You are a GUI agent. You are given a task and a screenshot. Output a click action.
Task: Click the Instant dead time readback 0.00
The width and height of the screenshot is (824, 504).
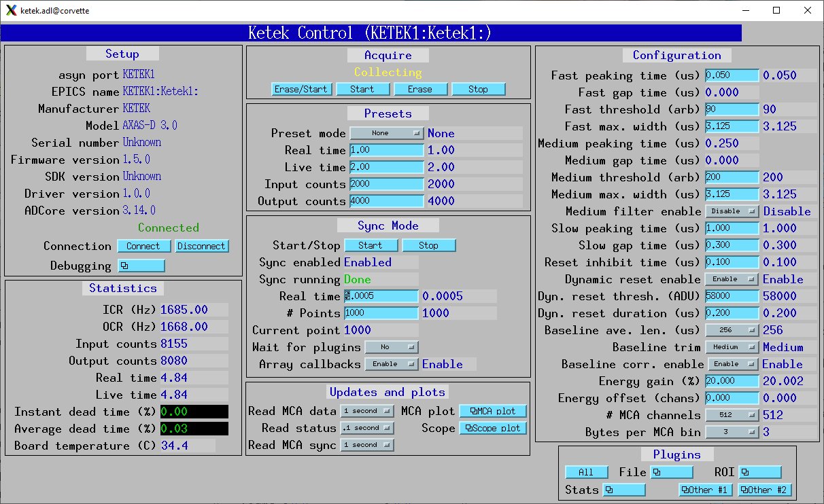[x=194, y=412]
